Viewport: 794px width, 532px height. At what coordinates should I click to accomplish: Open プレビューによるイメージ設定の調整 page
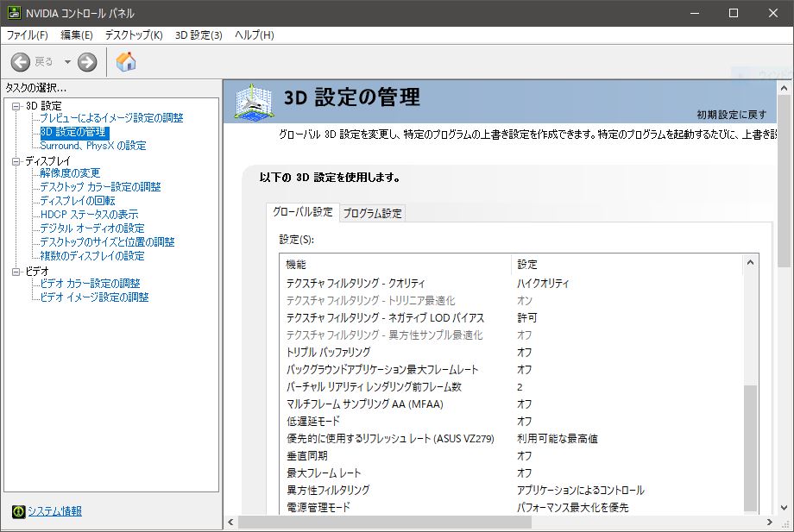[x=111, y=118]
